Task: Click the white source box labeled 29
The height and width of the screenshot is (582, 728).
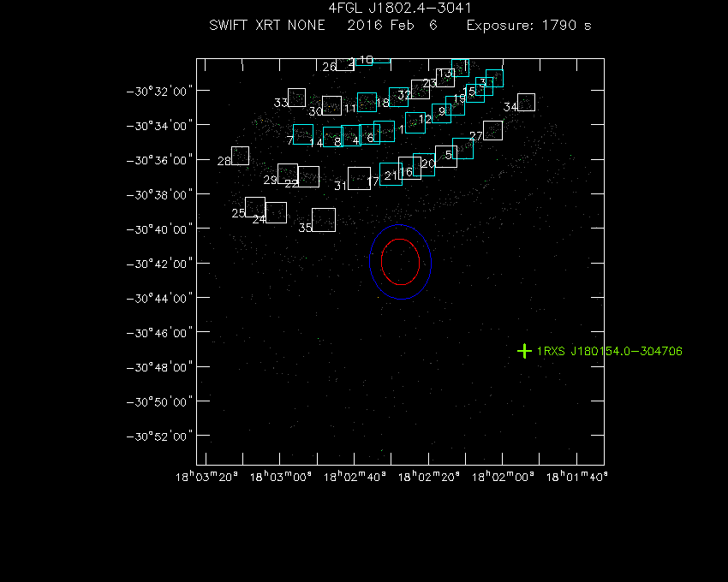Action: click(x=288, y=174)
